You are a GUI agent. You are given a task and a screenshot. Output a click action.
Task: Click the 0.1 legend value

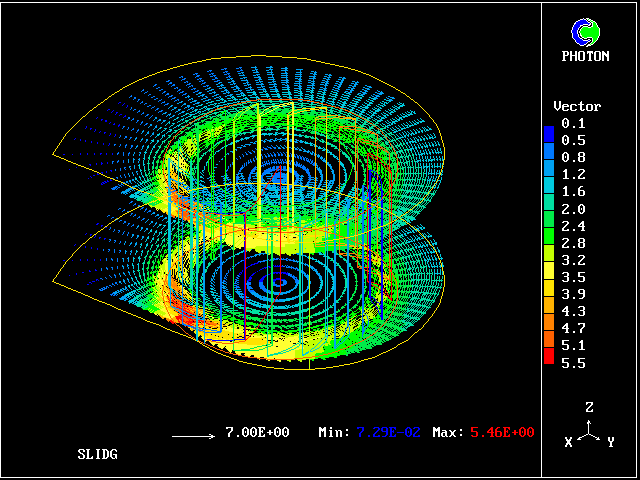pyautogui.click(x=574, y=123)
